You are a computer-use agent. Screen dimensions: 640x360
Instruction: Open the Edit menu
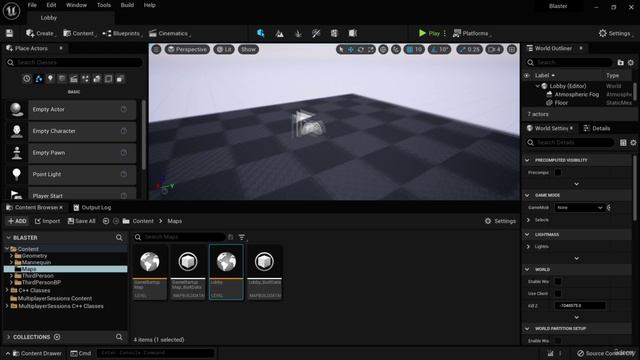51,5
